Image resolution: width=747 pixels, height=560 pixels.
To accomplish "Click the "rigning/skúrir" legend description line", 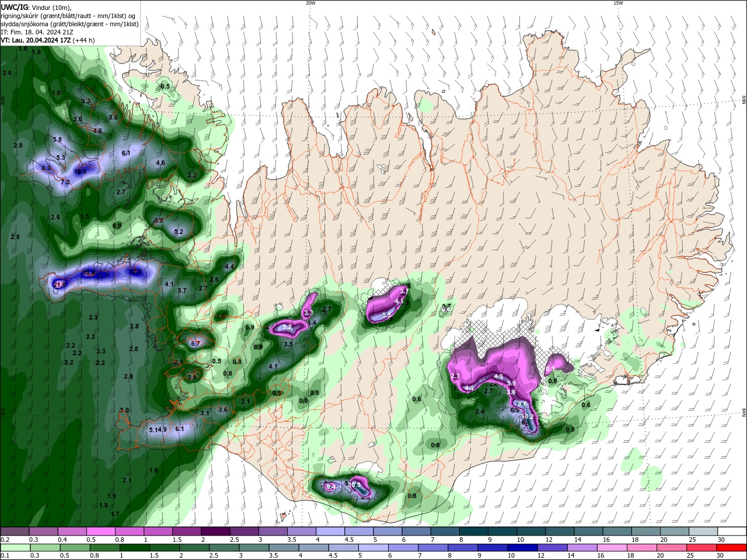I will (x=69, y=16).
